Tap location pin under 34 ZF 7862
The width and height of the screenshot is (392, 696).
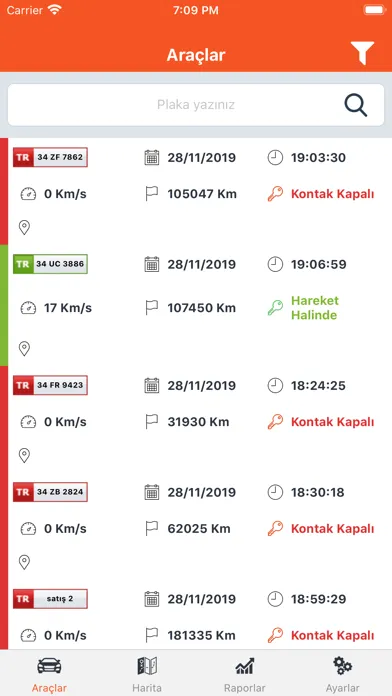24,228
